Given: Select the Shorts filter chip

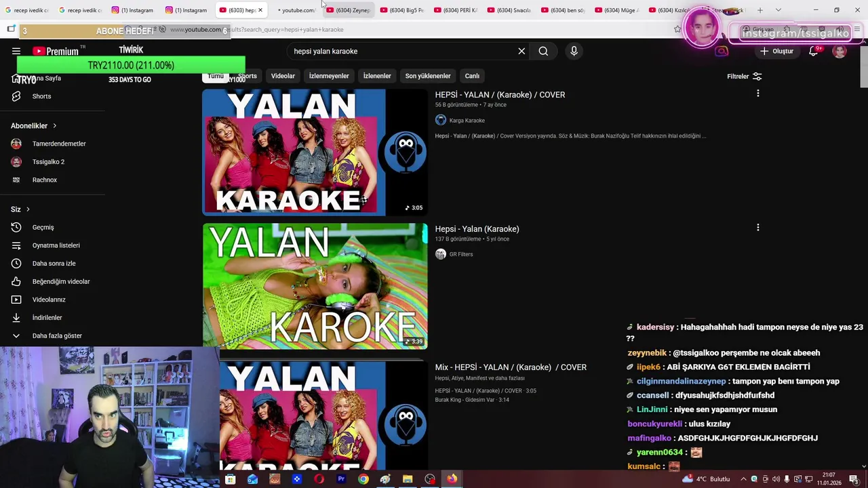Looking at the screenshot, I should (248, 76).
